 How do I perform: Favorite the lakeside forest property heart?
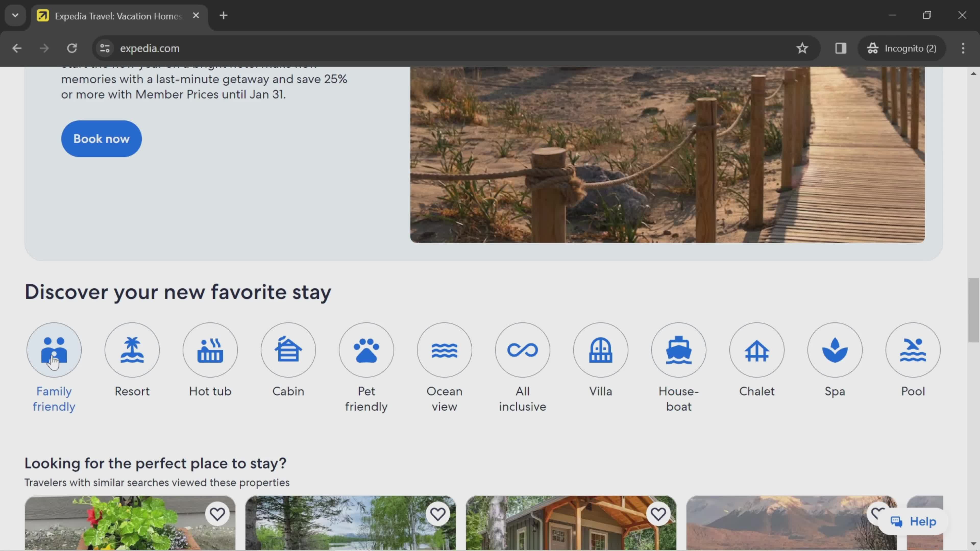point(438,514)
